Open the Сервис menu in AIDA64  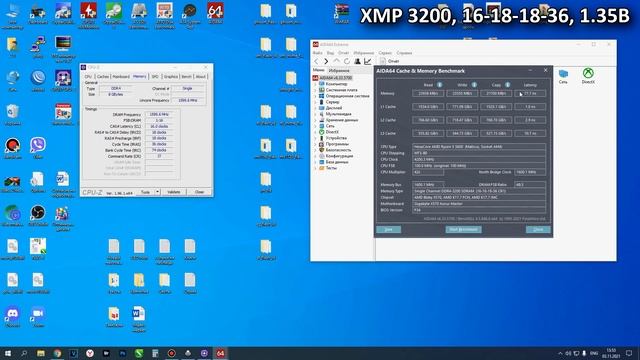click(385, 53)
